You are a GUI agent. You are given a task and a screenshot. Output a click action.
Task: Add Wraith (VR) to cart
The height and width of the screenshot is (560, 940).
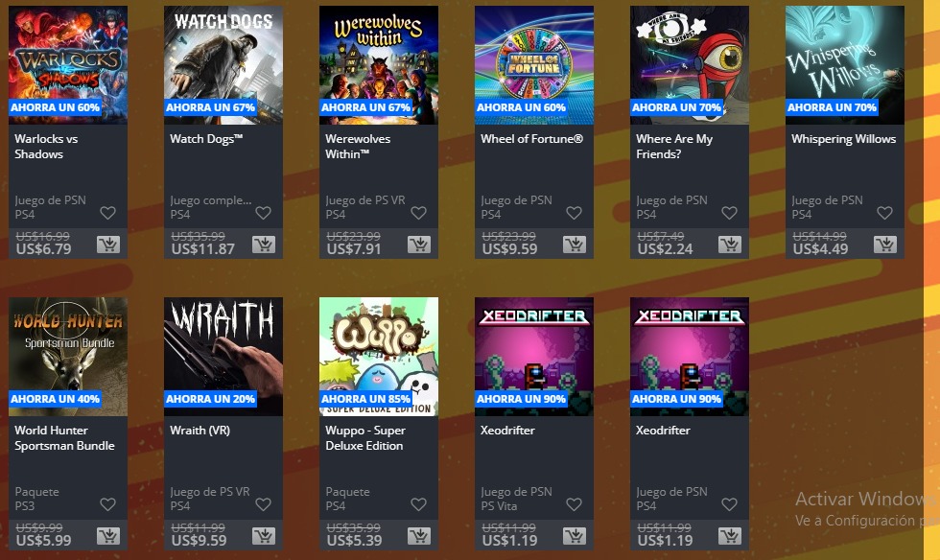coord(264,535)
